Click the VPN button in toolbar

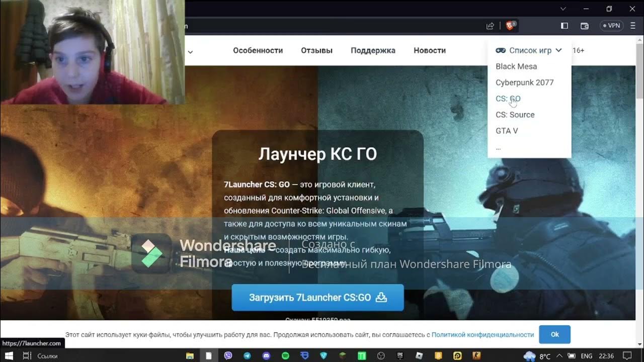click(612, 26)
